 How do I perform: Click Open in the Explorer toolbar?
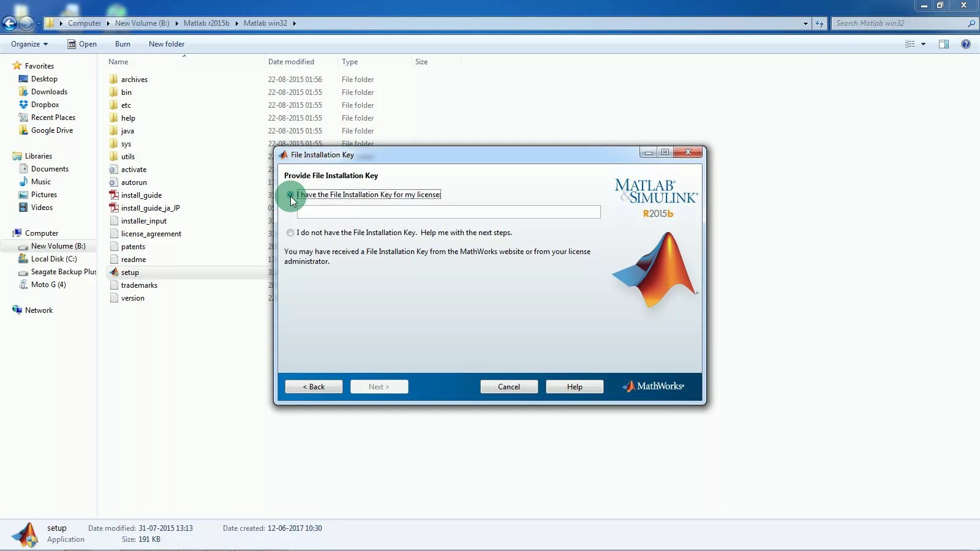click(x=82, y=44)
